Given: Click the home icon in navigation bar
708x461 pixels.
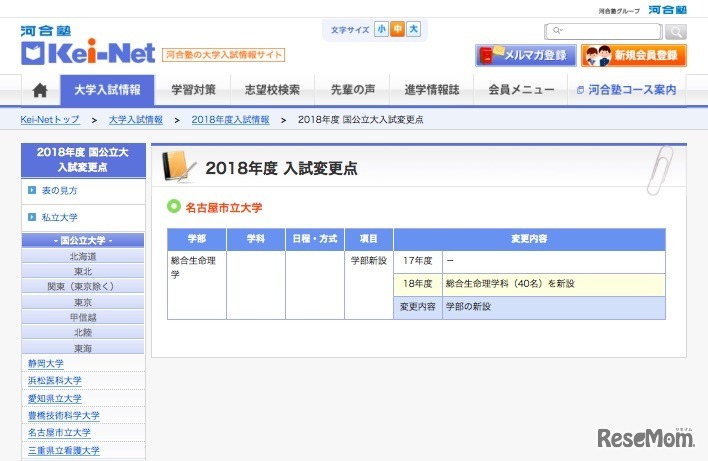Looking at the screenshot, I should (40, 90).
